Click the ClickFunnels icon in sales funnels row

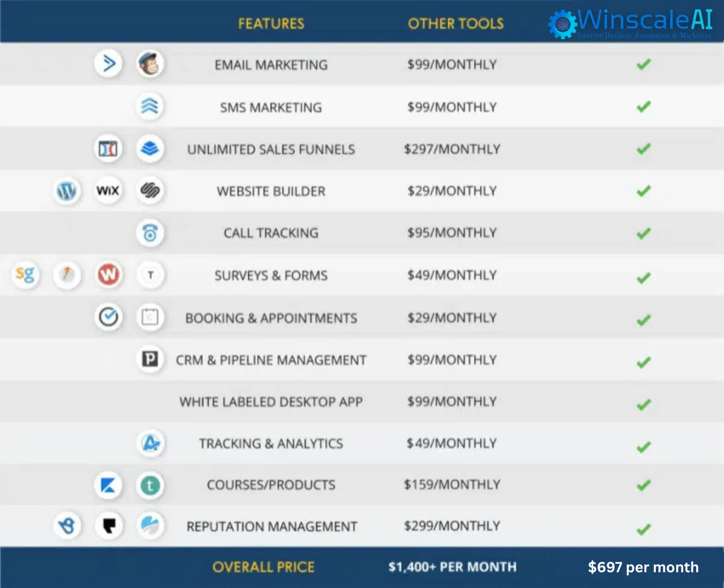point(109,149)
